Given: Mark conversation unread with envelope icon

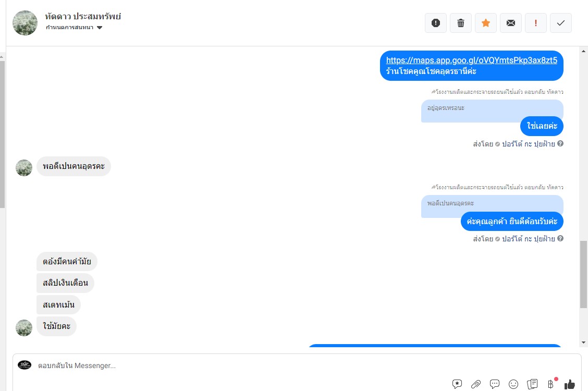Looking at the screenshot, I should click(511, 23).
